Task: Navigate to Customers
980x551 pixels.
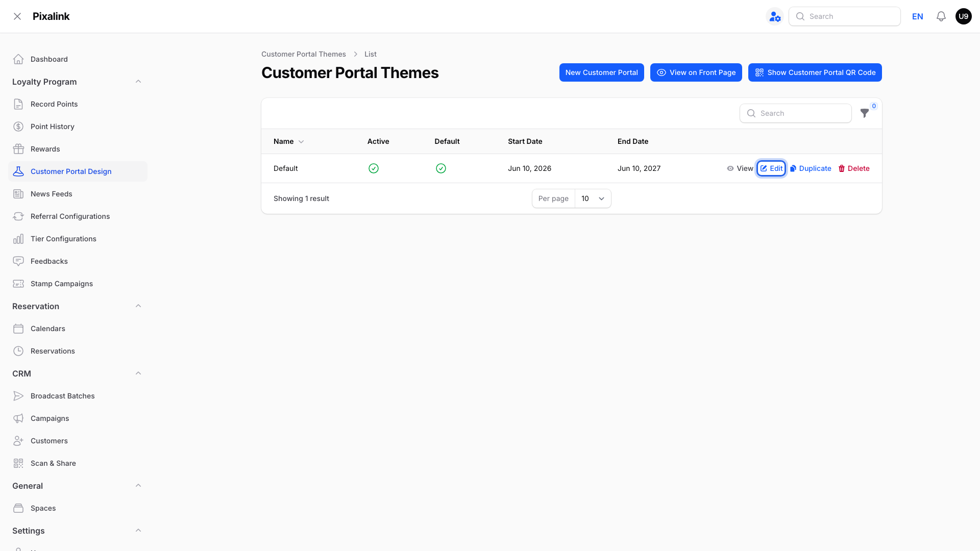Action: pyautogui.click(x=78, y=441)
